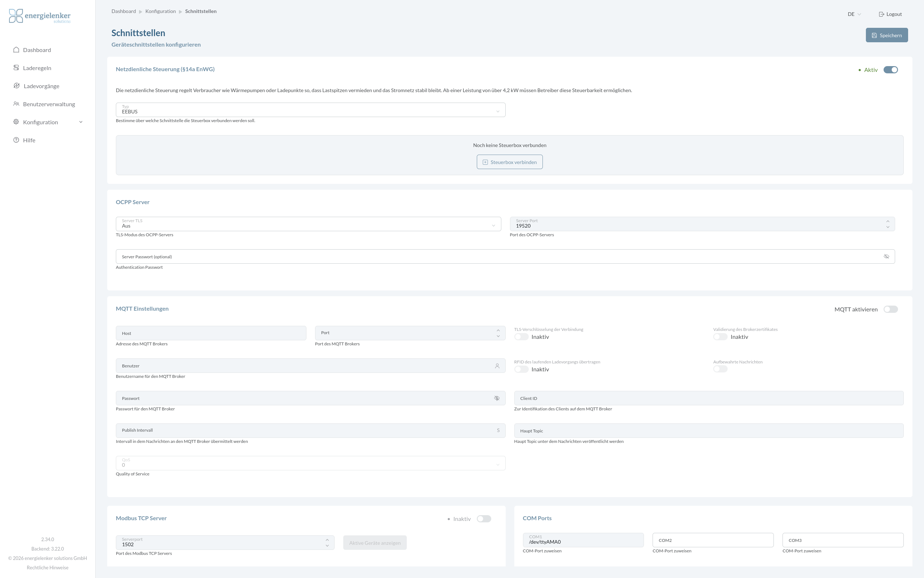This screenshot has width=924, height=578.
Task: Toggle TLS-Verschlüsselung der Verbindung
Action: pos(521,337)
